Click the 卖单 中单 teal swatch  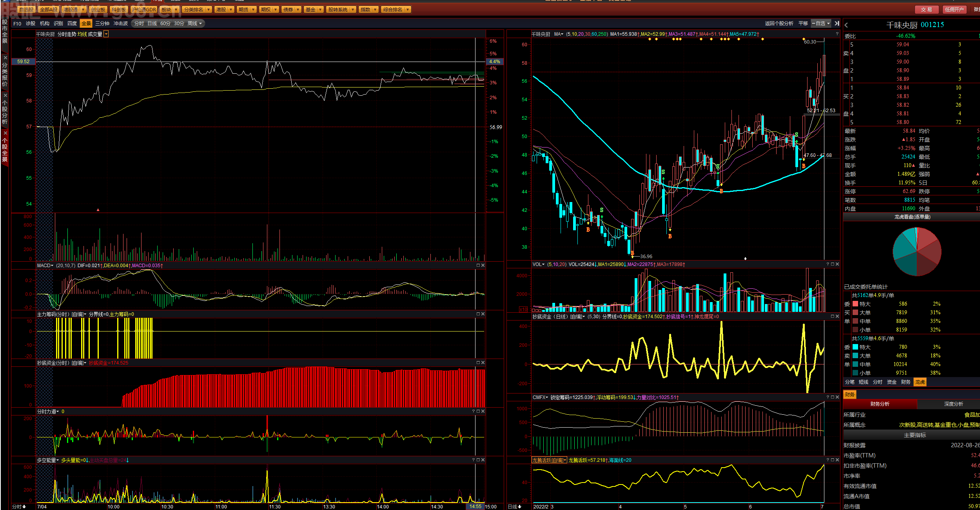pos(855,364)
